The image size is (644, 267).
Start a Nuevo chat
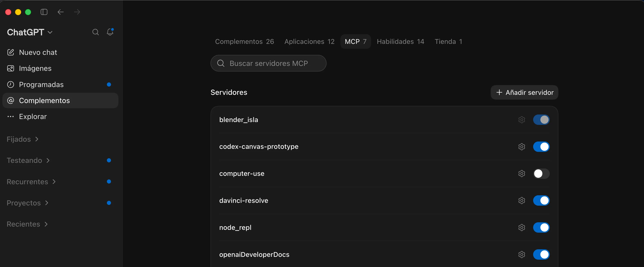pyautogui.click(x=60, y=52)
